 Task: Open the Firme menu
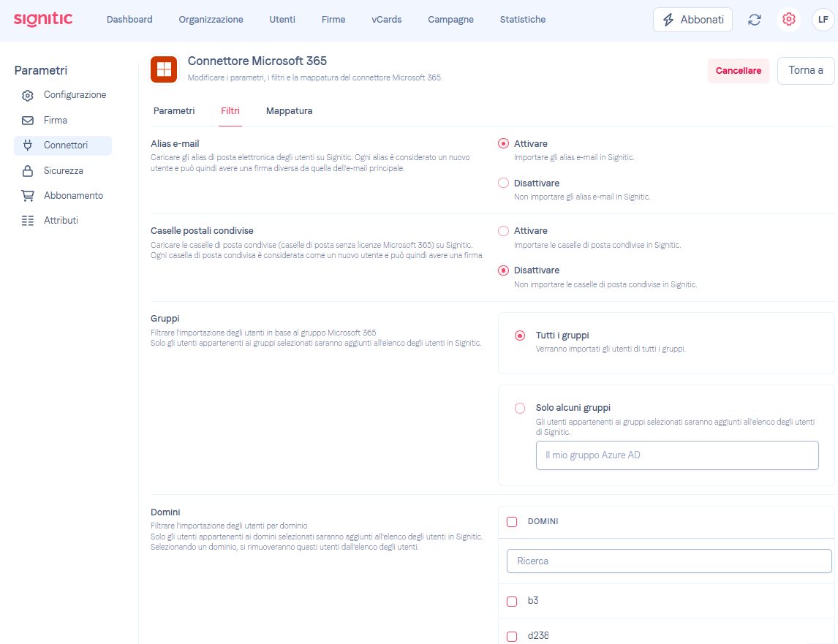(333, 20)
